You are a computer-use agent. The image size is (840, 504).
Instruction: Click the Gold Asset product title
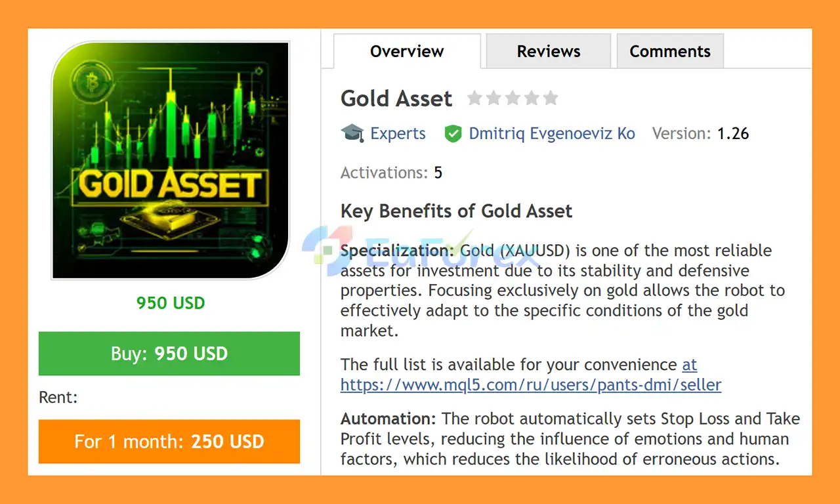pos(396,98)
